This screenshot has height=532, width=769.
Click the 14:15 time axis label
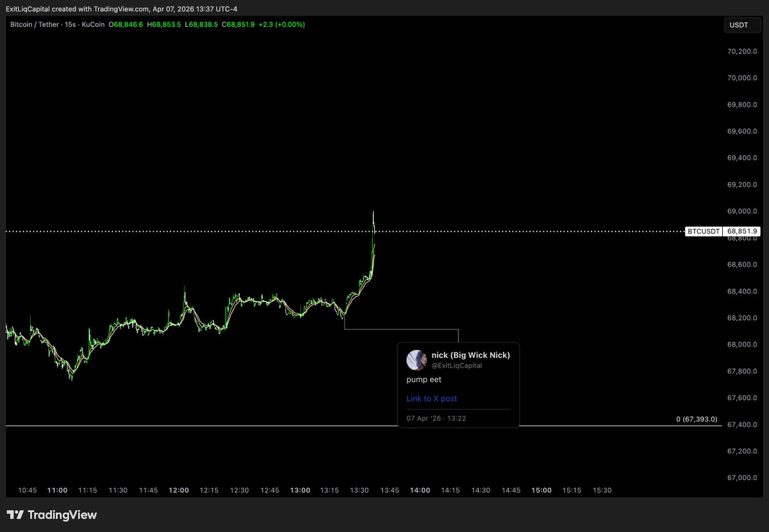[451, 490]
